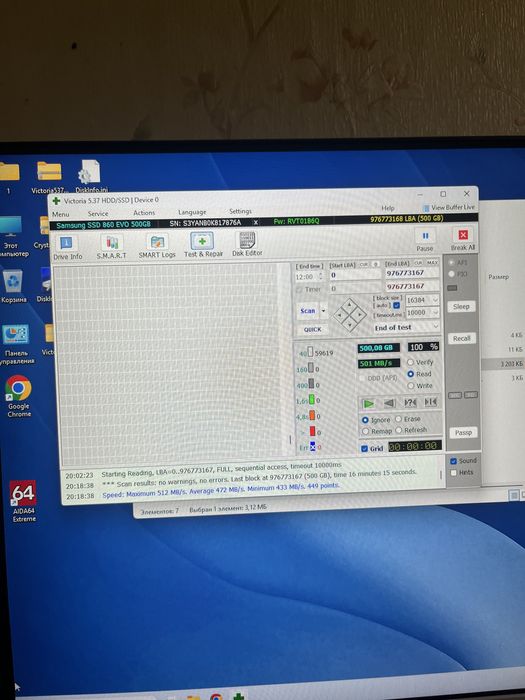Open the Menu menu
The width and height of the screenshot is (525, 700).
pos(61,214)
